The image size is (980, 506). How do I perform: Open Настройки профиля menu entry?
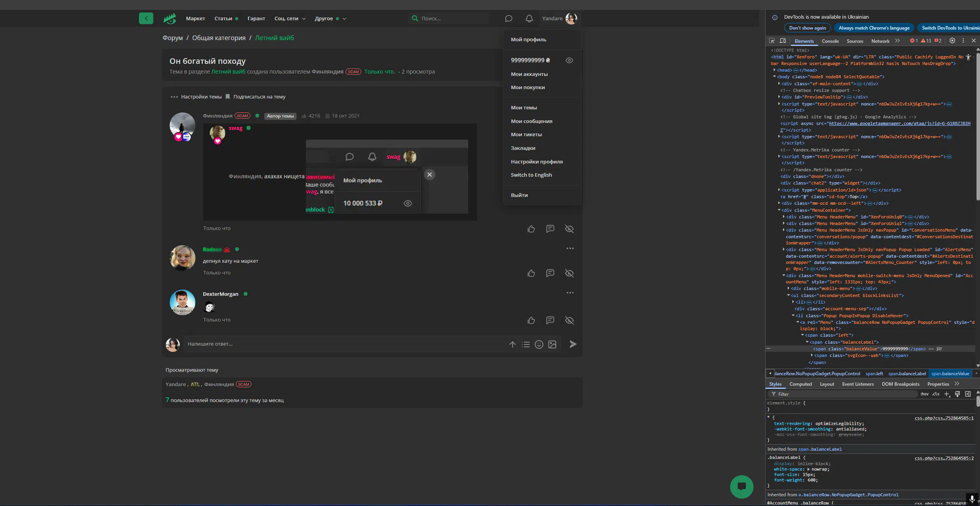tap(537, 162)
